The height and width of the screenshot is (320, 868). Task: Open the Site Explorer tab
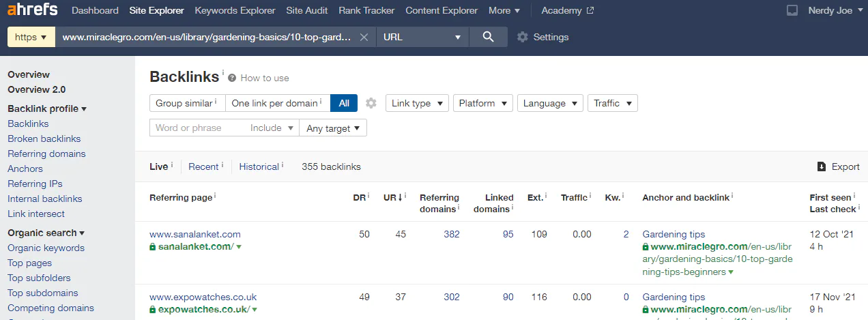click(156, 10)
